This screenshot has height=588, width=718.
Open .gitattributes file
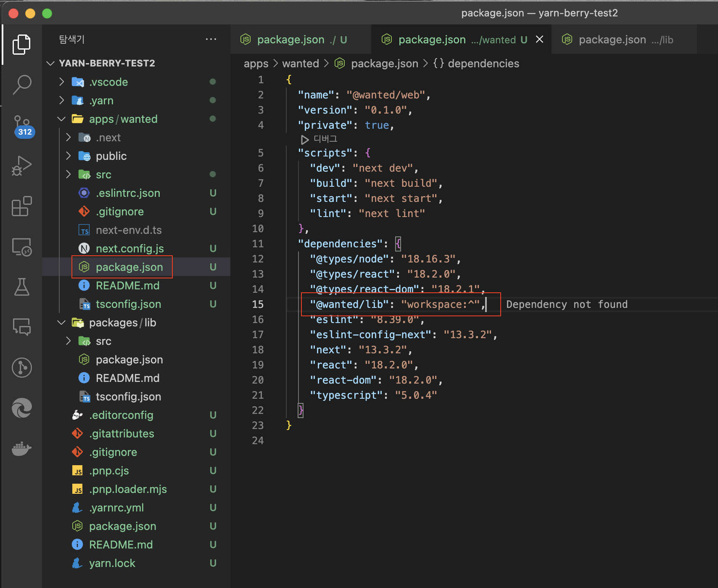tap(136, 434)
